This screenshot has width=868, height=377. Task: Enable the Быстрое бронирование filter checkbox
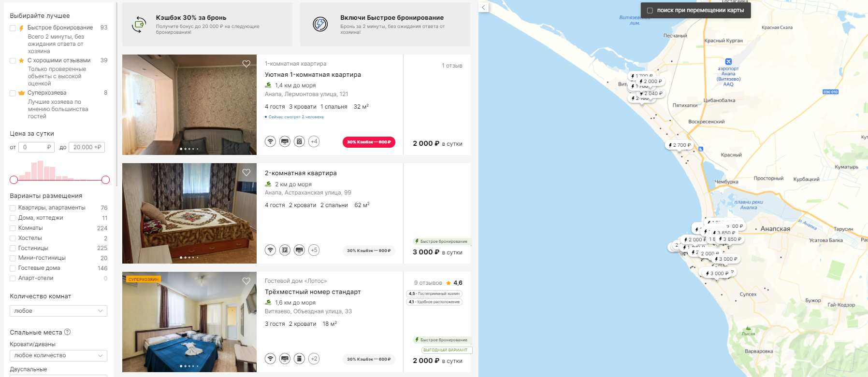13,28
